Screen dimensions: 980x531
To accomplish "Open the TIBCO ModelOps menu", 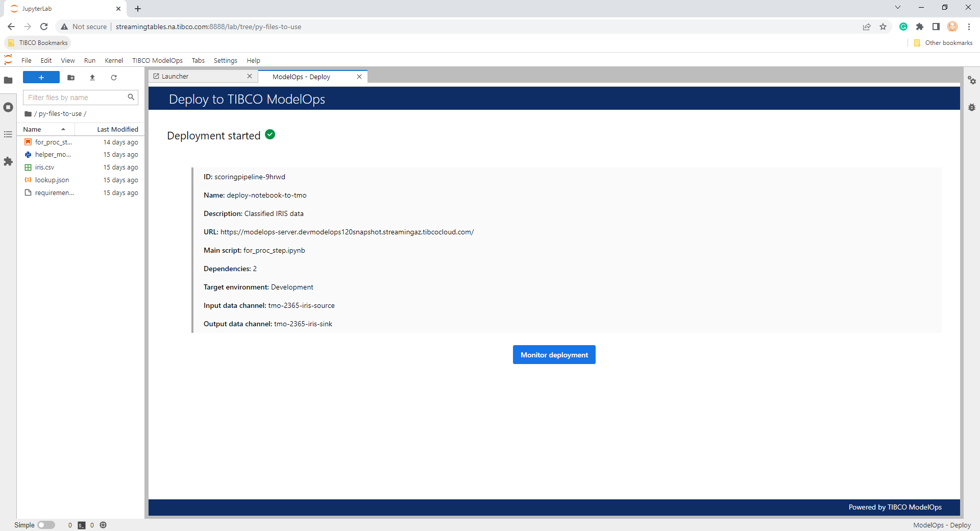I will coord(157,60).
